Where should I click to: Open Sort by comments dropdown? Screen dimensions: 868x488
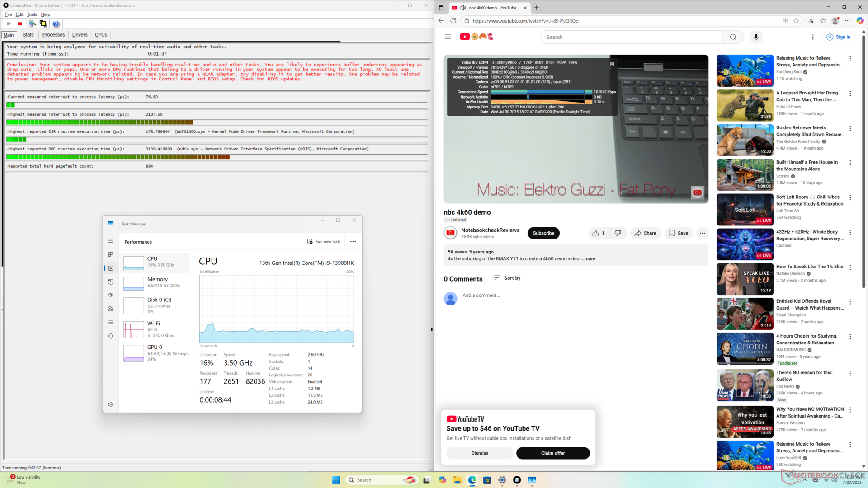click(507, 278)
